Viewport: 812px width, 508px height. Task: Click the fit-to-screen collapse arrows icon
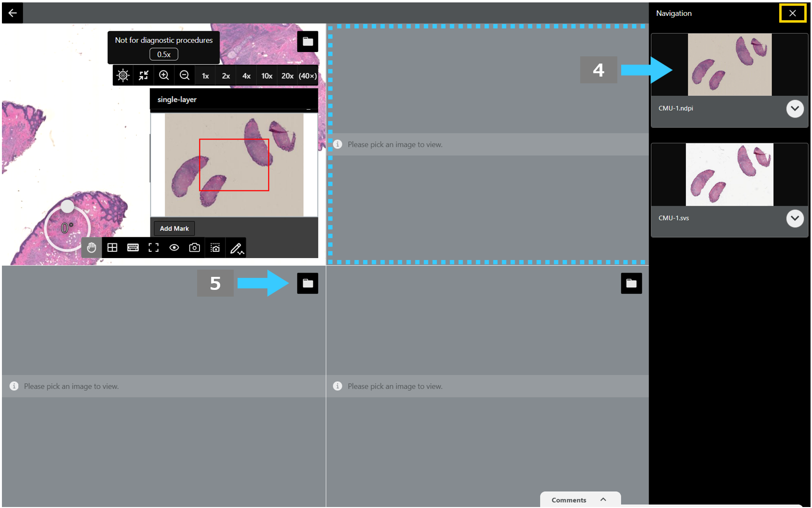click(144, 76)
